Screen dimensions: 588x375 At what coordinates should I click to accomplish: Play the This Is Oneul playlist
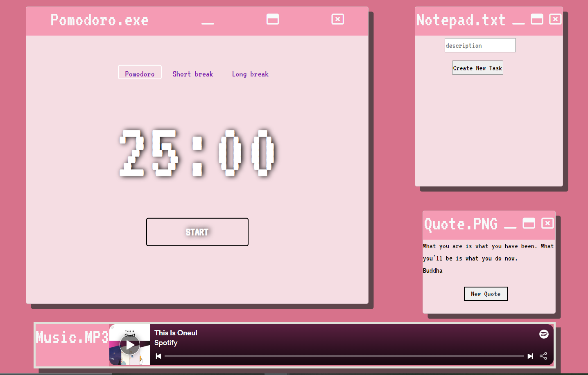130,345
